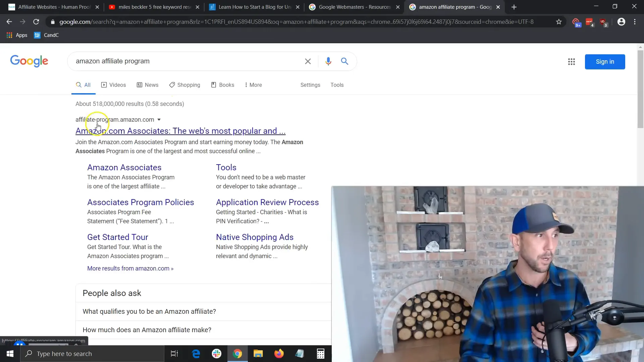
Task: Open the Google apps grid icon
Action: point(572,62)
